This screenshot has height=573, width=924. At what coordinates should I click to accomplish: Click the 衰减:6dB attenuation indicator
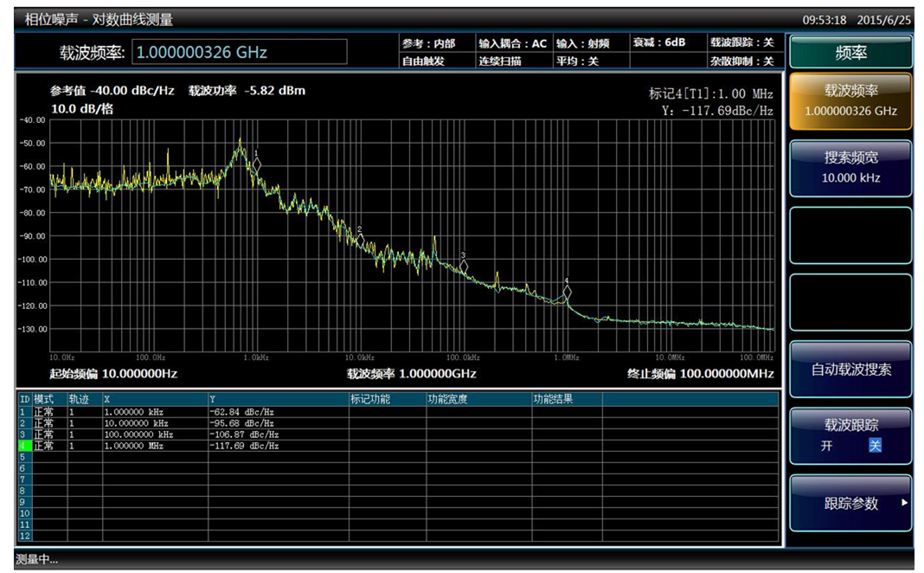coord(659,42)
